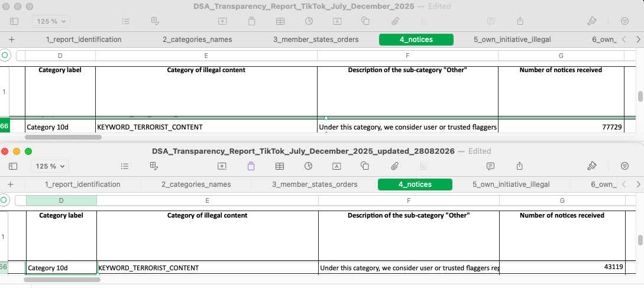The width and height of the screenshot is (644, 288).
Task: Click gray clipboard icon in background window toolbar
Action: [252, 21]
